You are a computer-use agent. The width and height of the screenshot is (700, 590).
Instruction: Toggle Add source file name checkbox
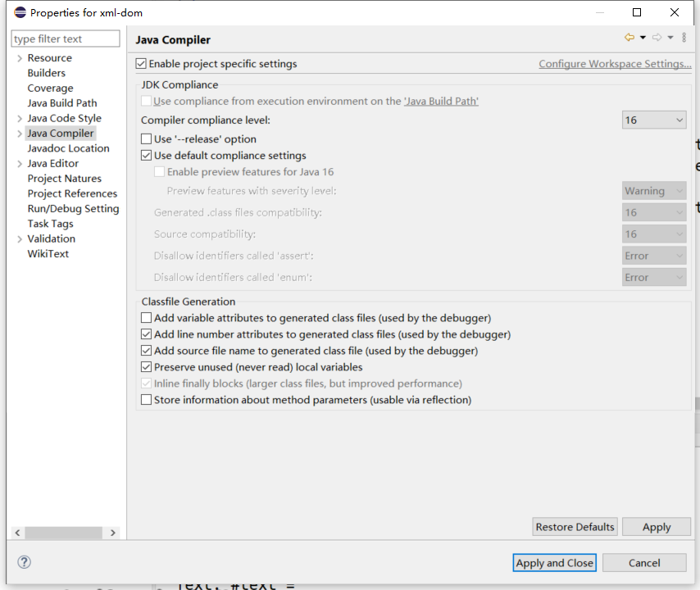coord(147,351)
